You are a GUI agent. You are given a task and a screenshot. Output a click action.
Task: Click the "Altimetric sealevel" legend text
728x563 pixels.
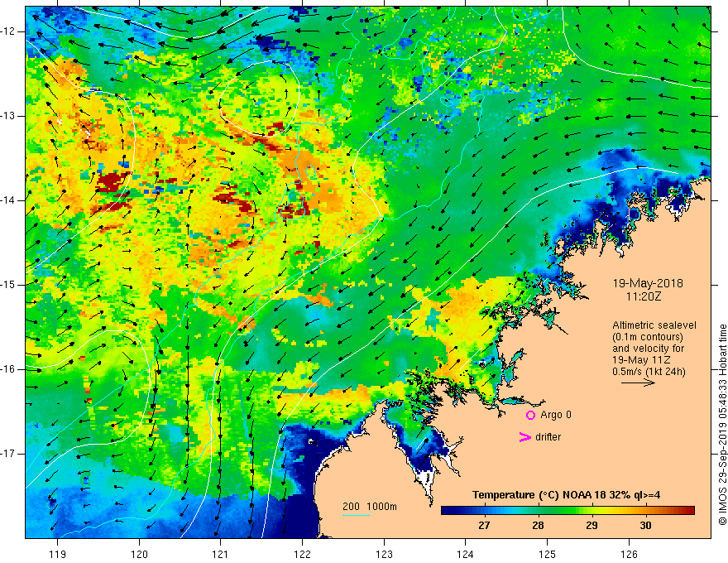coord(654,325)
